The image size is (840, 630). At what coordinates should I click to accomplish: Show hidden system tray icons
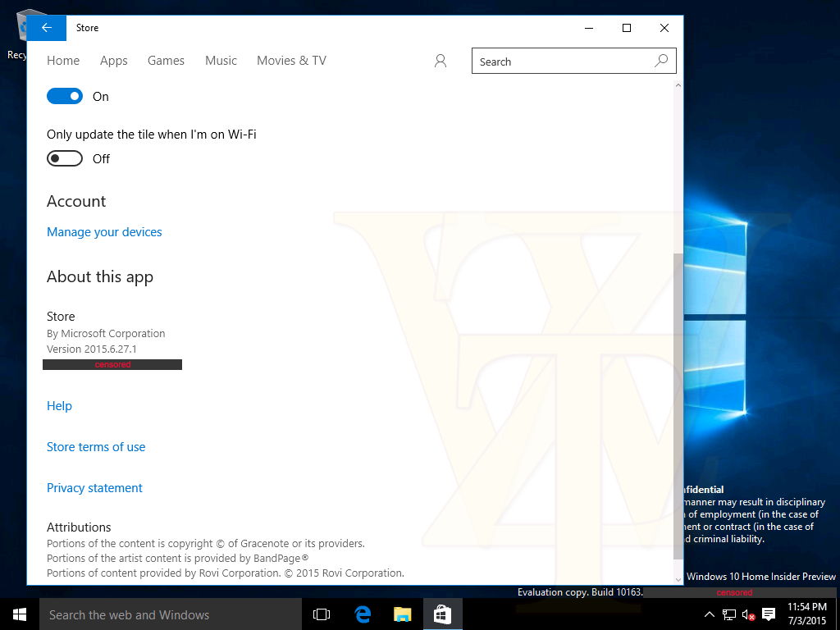pyautogui.click(x=709, y=614)
